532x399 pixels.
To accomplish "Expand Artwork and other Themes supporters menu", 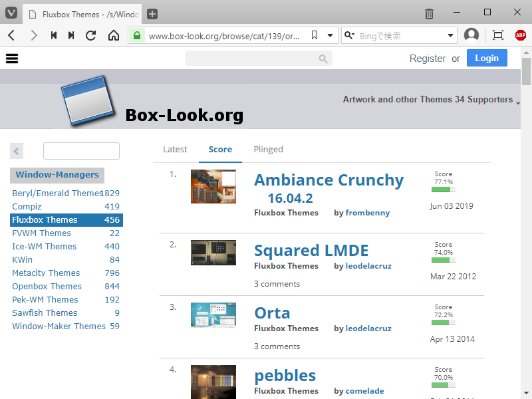I will tap(431, 99).
